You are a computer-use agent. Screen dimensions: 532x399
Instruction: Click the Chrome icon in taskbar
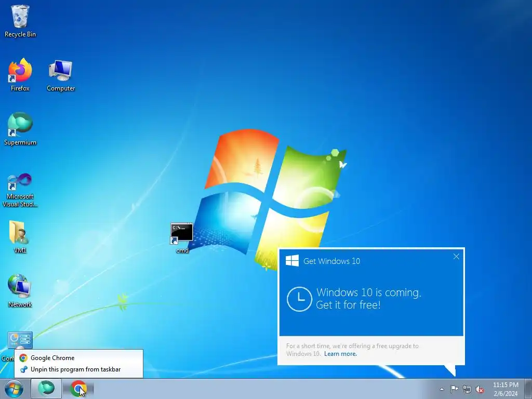[x=78, y=389]
